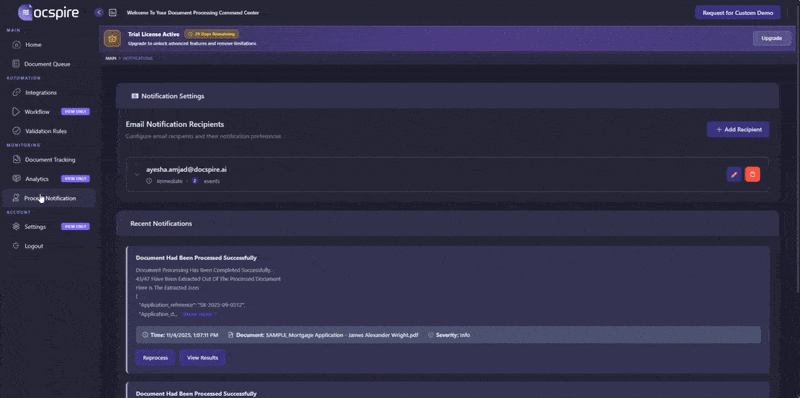Image resolution: width=800 pixels, height=398 pixels.
Task: Click the Document Tracking icon
Action: (x=16, y=160)
